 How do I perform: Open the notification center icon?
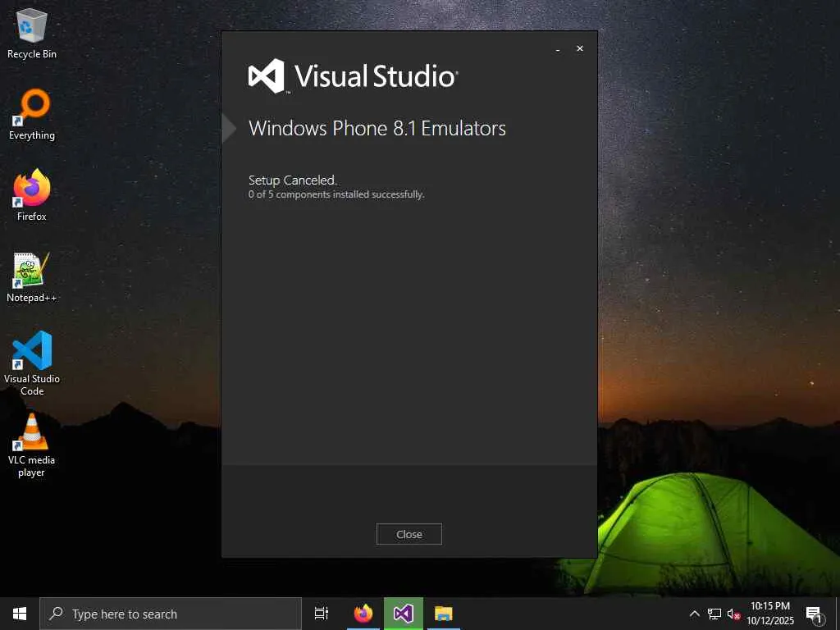click(814, 614)
